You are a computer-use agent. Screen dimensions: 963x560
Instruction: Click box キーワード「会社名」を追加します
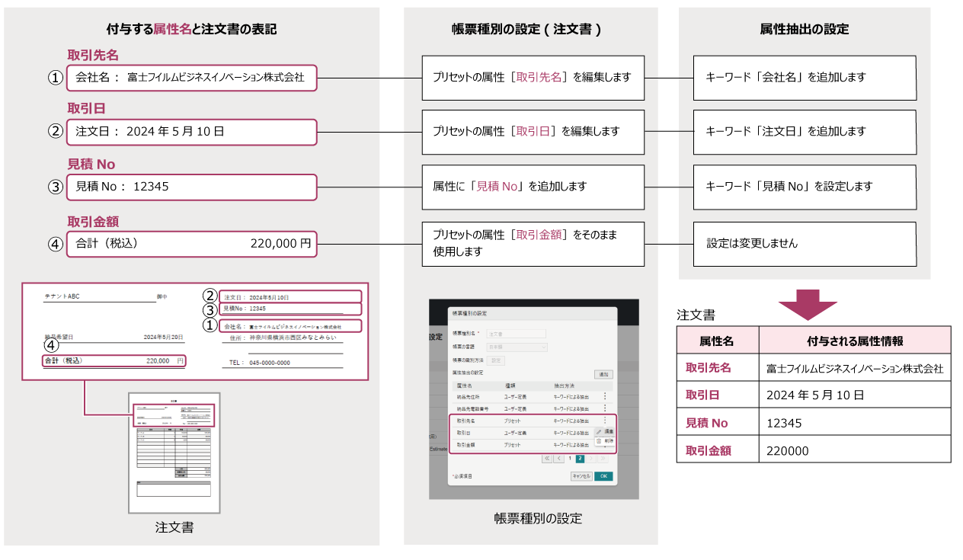(x=805, y=77)
